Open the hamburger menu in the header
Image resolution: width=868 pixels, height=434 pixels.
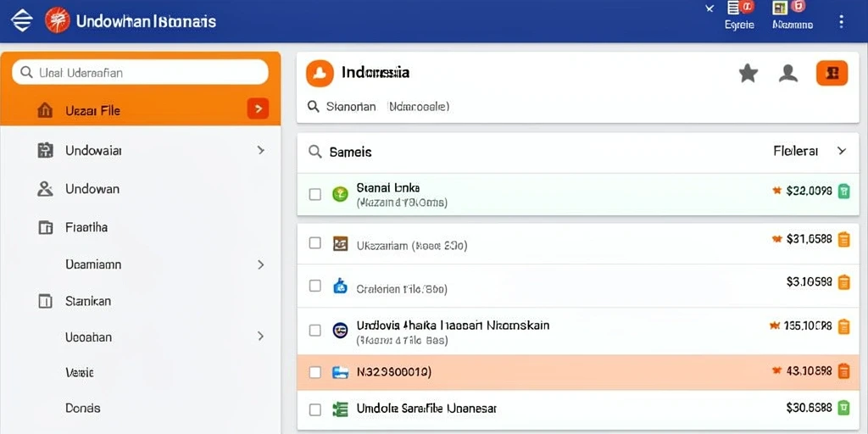(x=22, y=21)
